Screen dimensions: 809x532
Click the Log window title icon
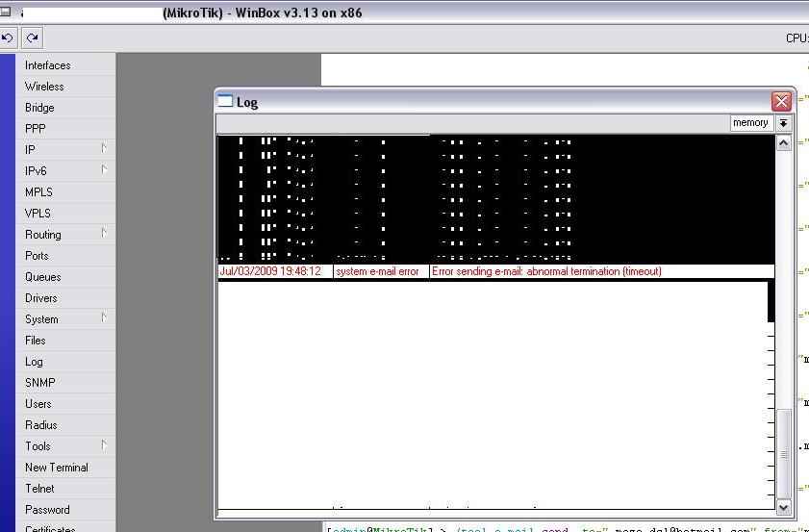(225, 101)
